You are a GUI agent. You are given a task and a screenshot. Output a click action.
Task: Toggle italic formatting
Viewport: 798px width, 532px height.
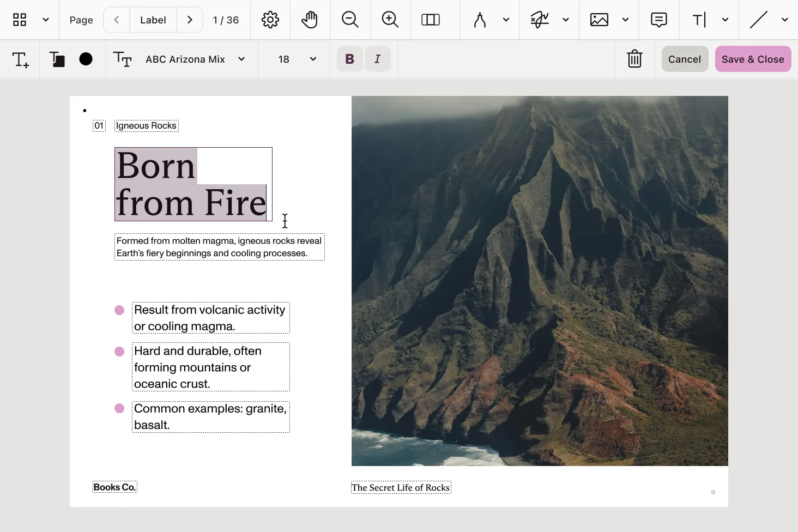(x=377, y=59)
